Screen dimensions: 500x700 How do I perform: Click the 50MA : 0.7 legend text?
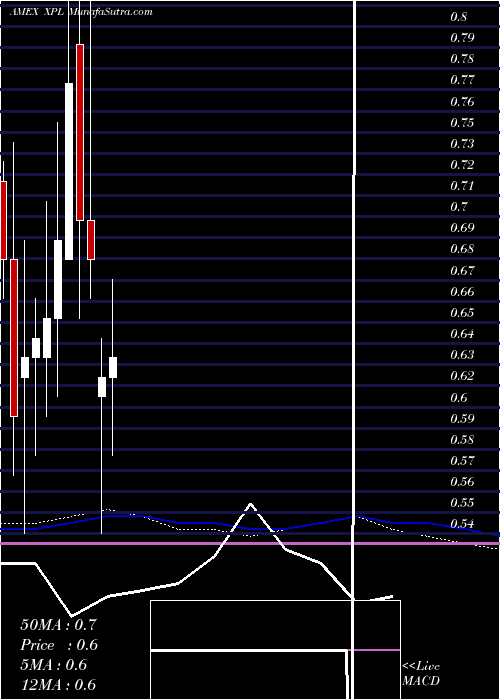pyautogui.click(x=58, y=625)
